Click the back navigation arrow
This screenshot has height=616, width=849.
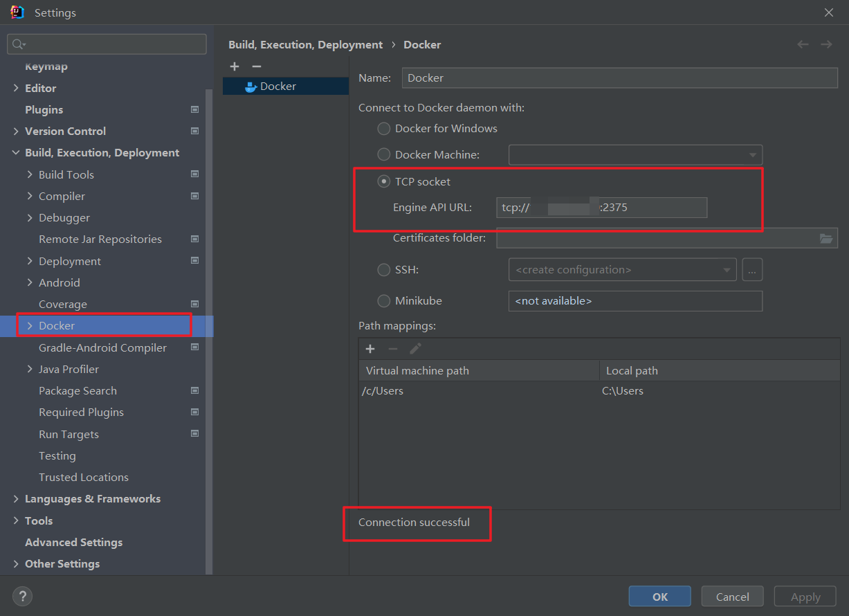coord(803,44)
